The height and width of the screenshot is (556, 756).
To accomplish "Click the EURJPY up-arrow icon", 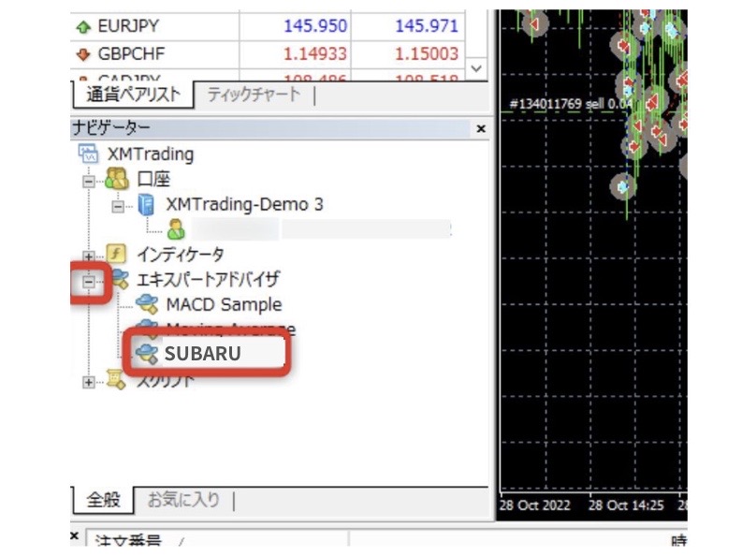I will click(x=83, y=26).
